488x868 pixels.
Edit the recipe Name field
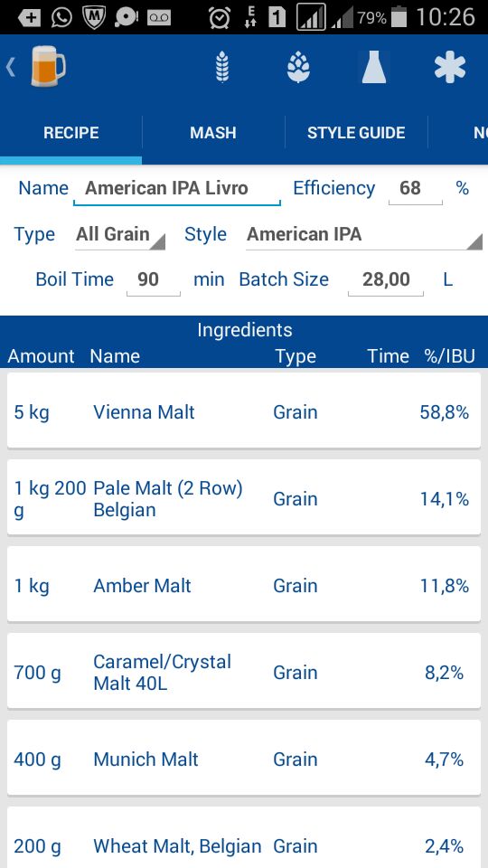click(177, 189)
